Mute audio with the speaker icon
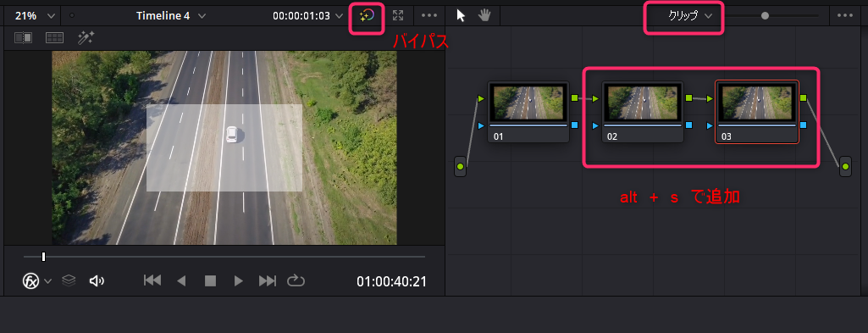The width and height of the screenshot is (868, 333). pyautogui.click(x=97, y=281)
